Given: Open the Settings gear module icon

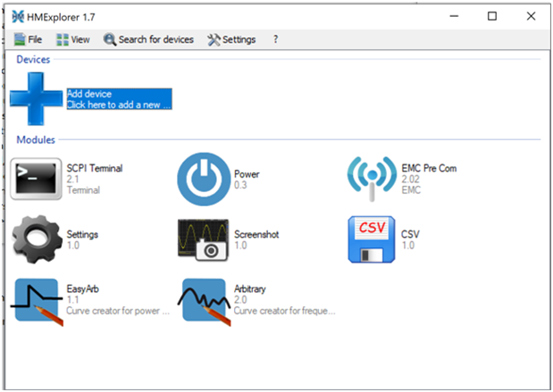Looking at the screenshot, I should click(x=37, y=239).
